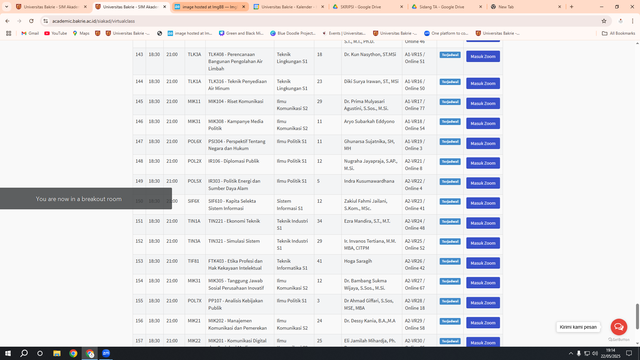
Task: Open the apps grid in bookmarks bar
Action: pos(9,33)
